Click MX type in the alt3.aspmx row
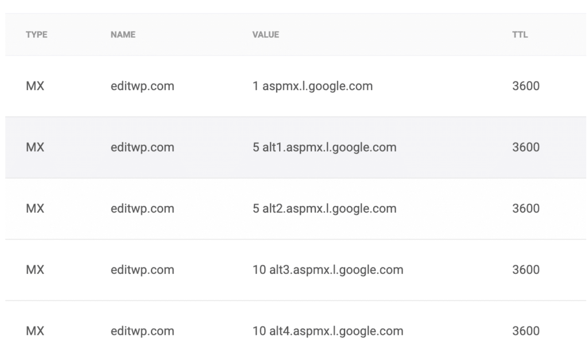588x364 pixels. (35, 270)
